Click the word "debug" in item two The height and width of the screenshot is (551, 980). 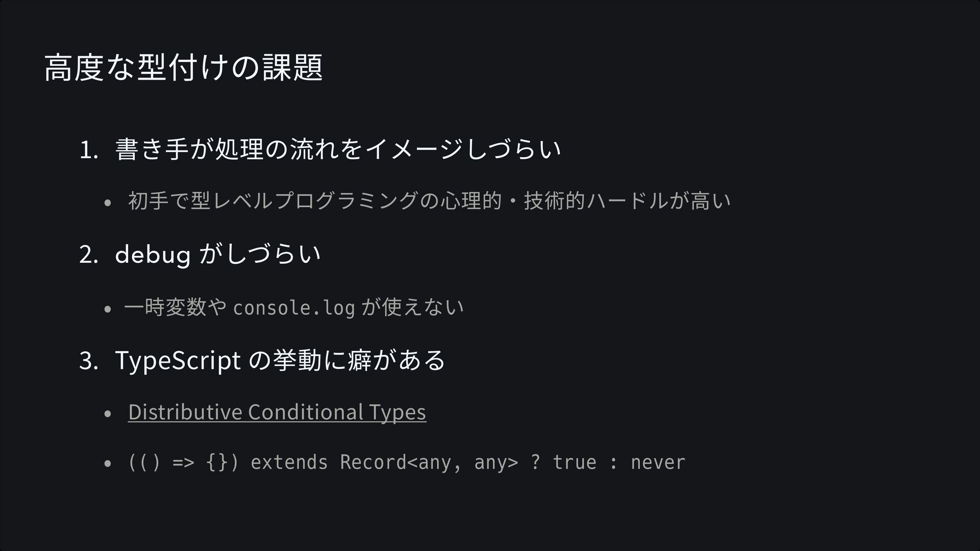coord(153,254)
